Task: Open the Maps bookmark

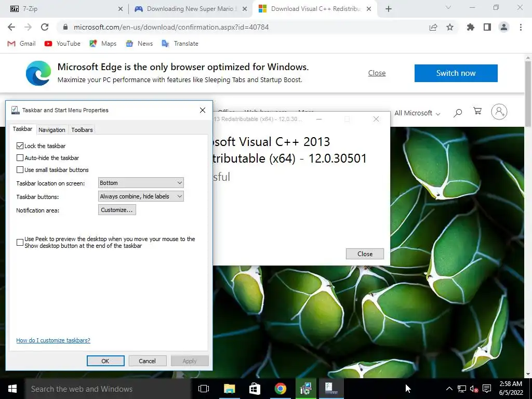Action: [x=103, y=44]
